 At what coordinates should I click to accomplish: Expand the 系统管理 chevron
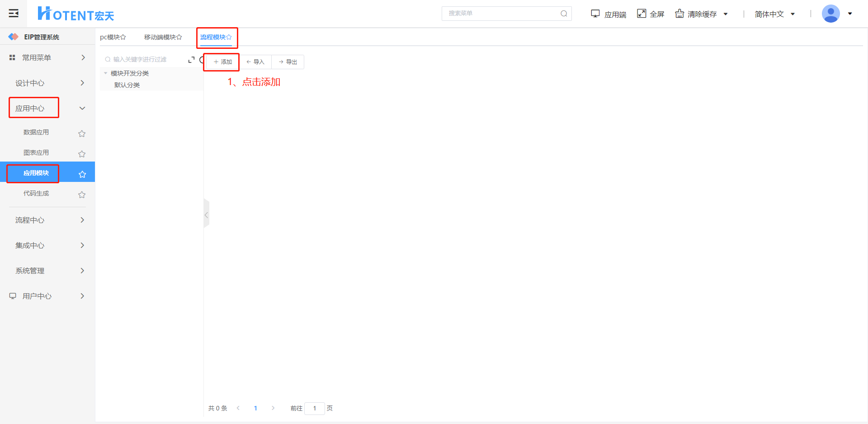[x=82, y=271]
